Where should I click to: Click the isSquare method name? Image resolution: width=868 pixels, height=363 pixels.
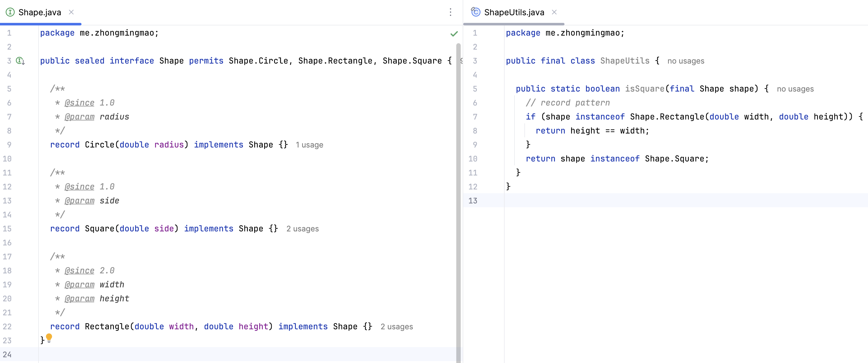[644, 89]
